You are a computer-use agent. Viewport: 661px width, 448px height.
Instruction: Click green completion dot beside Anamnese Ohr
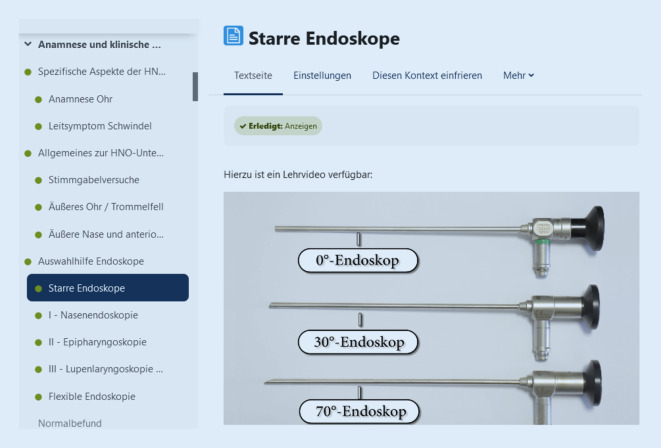pyautogui.click(x=38, y=99)
